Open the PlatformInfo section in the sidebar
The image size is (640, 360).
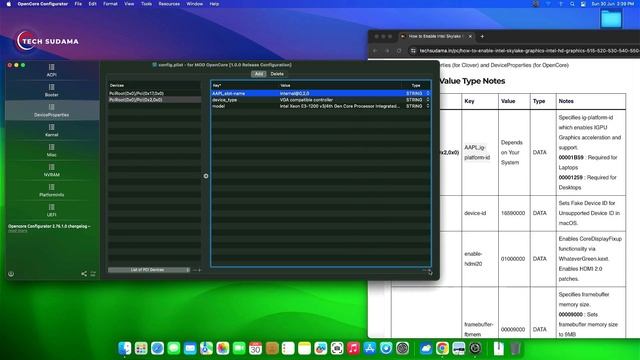51,190
